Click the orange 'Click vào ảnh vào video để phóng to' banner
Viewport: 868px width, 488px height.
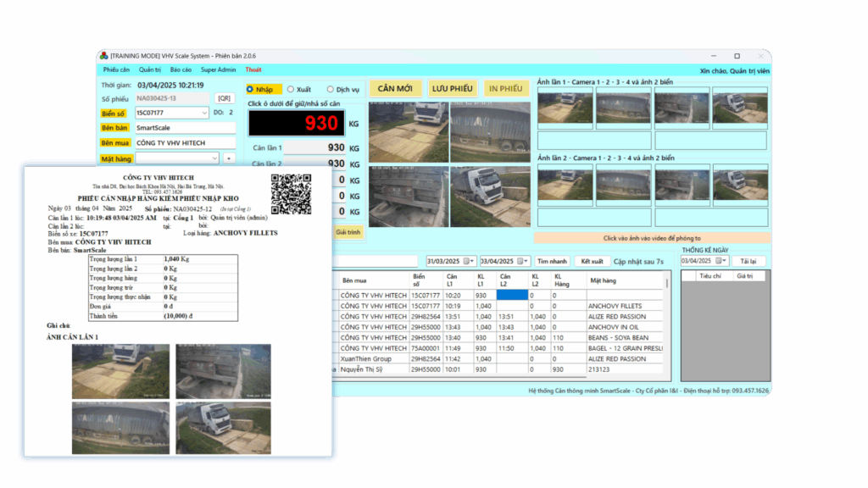click(x=652, y=238)
